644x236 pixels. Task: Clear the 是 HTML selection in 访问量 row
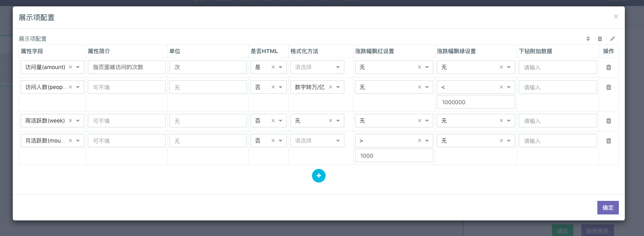coord(273,67)
